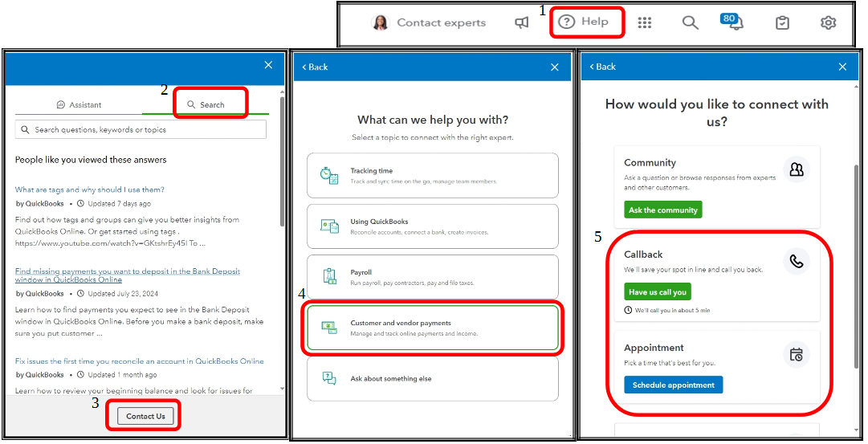
Task: Open 'Fix issues the first time you reconcile' article
Action: pos(140,361)
